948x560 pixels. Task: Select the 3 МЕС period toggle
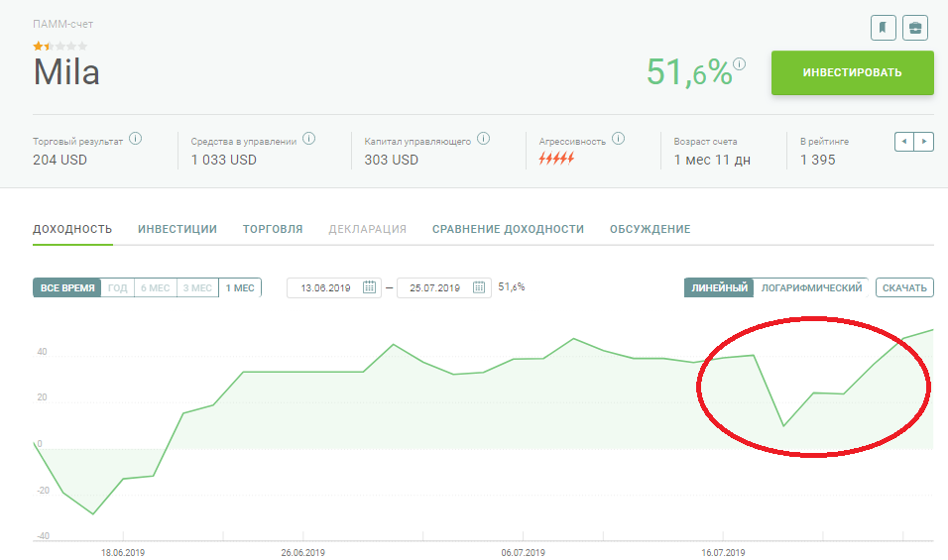[x=197, y=287]
